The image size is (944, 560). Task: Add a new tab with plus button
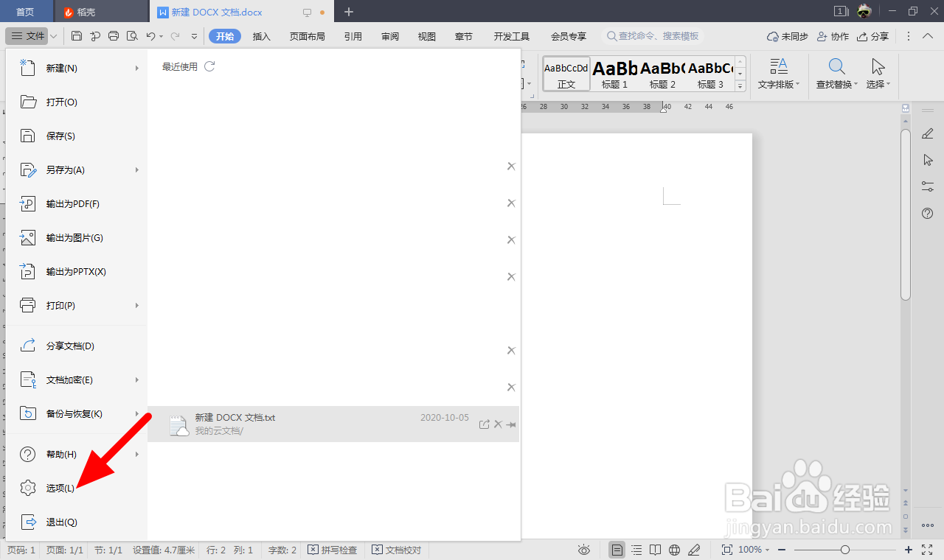point(349,12)
